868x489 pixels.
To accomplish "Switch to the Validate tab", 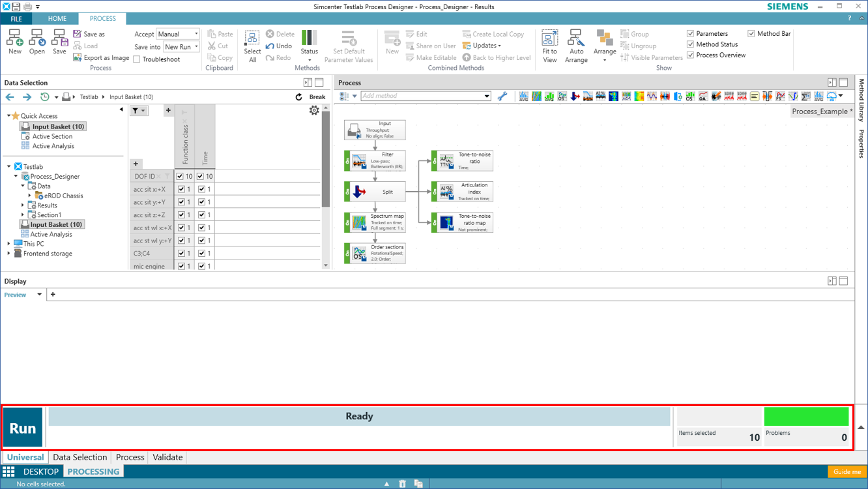I will click(167, 457).
